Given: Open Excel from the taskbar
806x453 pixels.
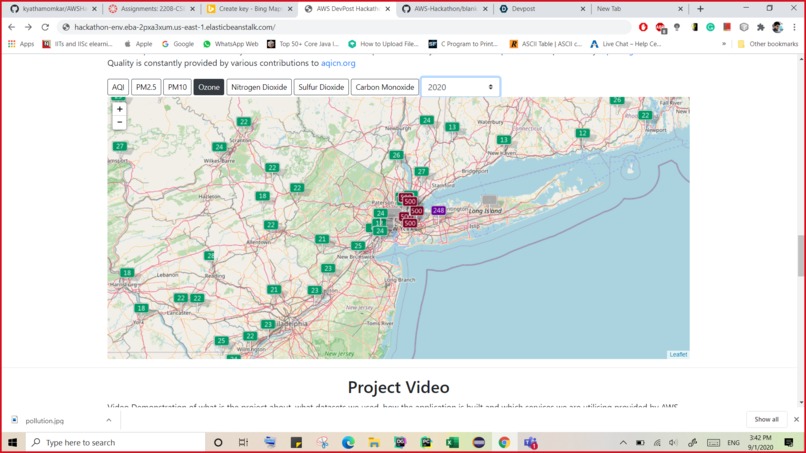Looking at the screenshot, I should click(x=452, y=442).
